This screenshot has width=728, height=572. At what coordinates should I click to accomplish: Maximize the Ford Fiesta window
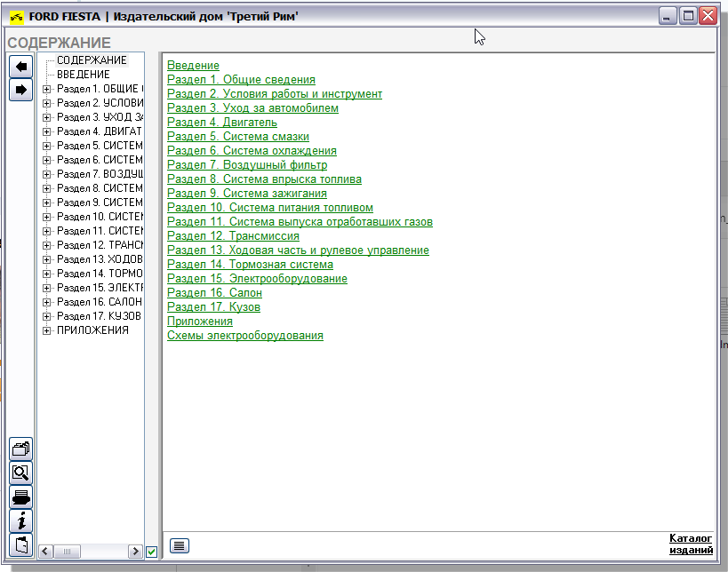tap(688, 16)
